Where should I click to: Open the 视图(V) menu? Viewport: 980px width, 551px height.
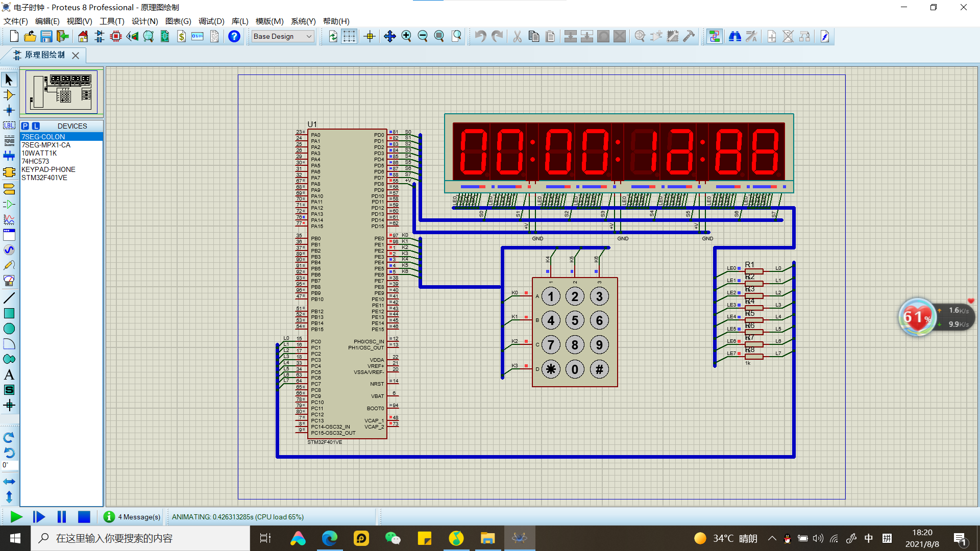tap(80, 21)
